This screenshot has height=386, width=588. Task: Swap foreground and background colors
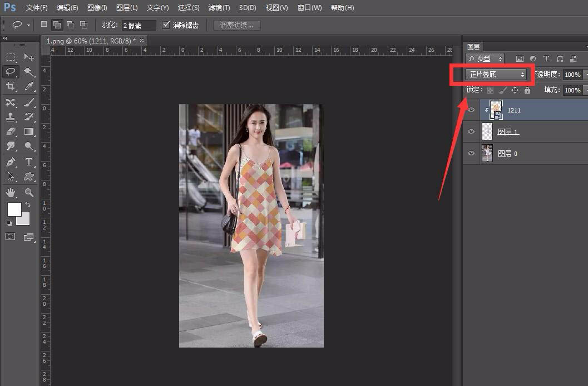[28, 204]
